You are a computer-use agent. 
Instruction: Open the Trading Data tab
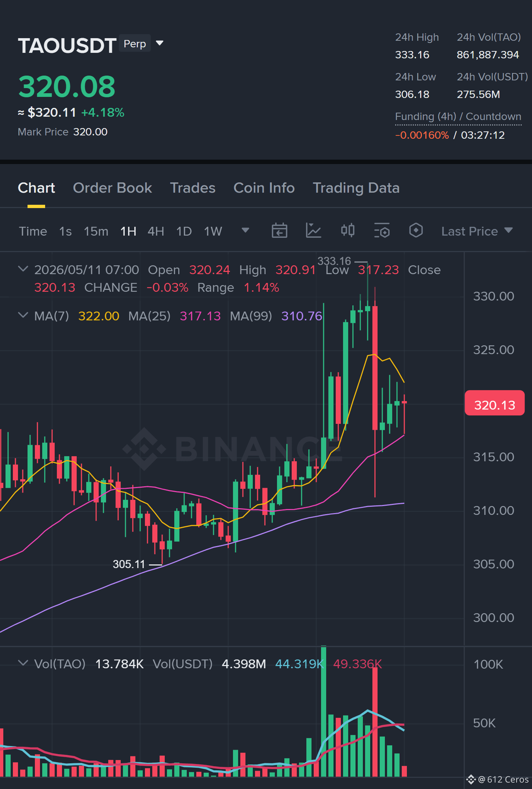click(x=356, y=188)
